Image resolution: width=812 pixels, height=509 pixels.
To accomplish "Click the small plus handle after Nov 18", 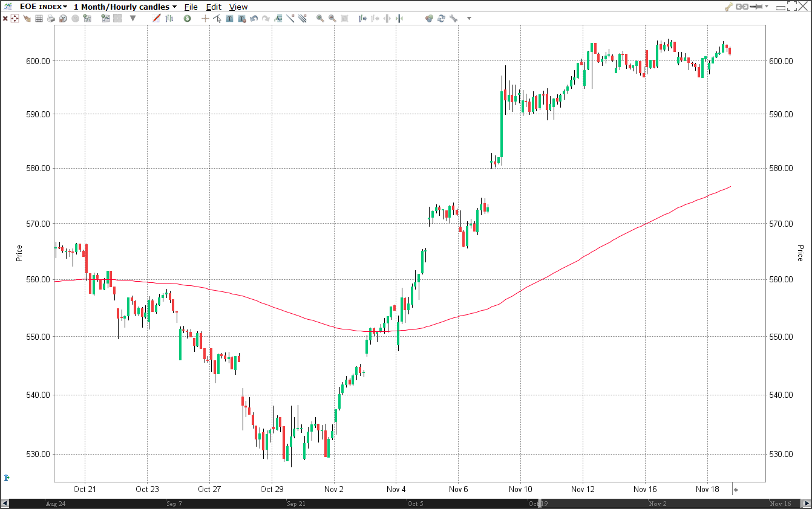I will point(736,490).
